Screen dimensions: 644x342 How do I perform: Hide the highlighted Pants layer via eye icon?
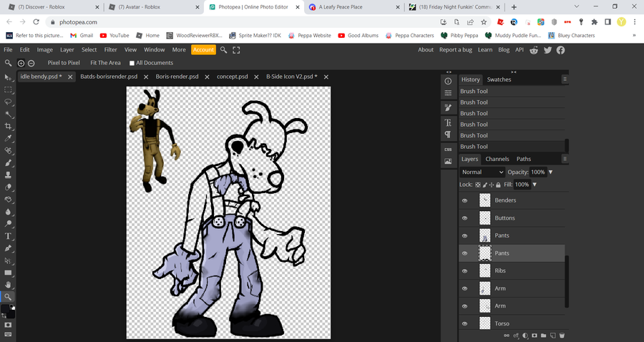(x=465, y=253)
